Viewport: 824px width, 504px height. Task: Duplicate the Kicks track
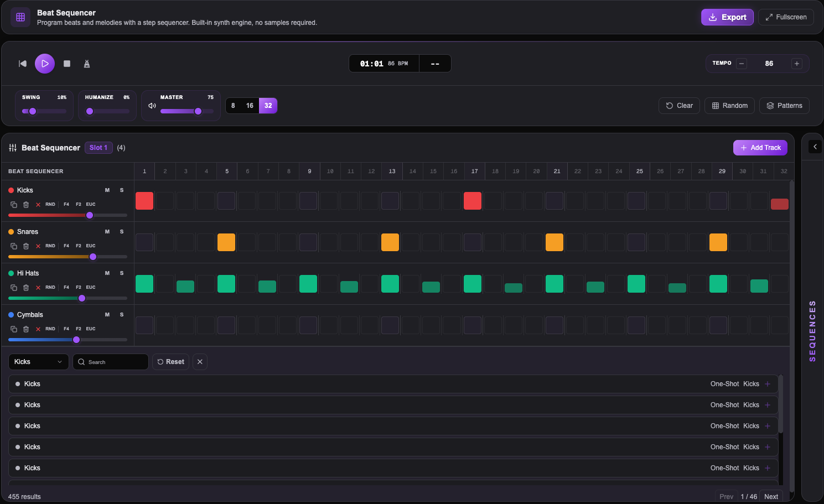[14, 205]
